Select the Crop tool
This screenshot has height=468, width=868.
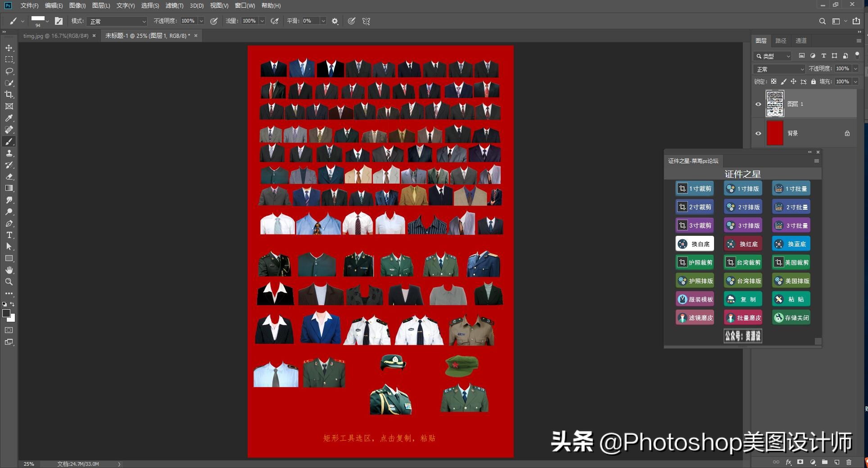click(9, 94)
